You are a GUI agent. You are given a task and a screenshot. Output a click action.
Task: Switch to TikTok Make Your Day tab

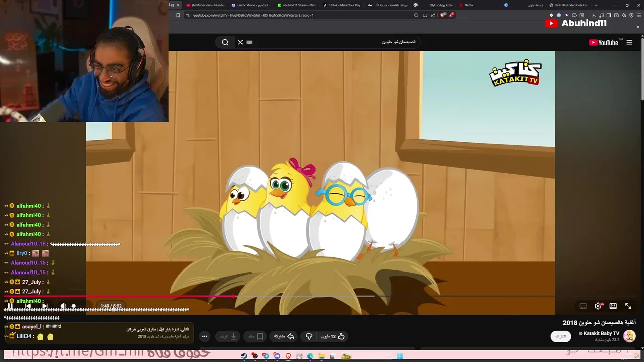(x=342, y=5)
